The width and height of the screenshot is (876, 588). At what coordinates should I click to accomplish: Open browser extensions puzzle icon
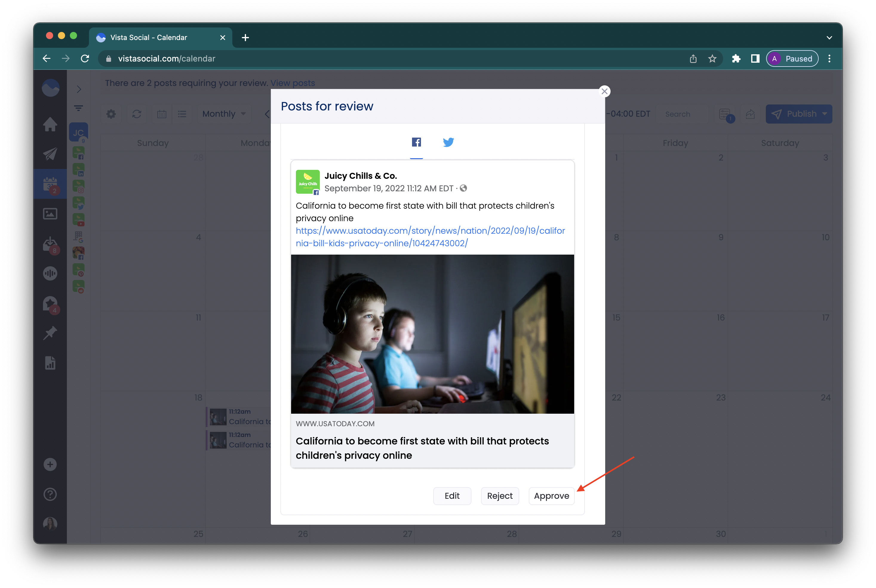[x=736, y=59]
